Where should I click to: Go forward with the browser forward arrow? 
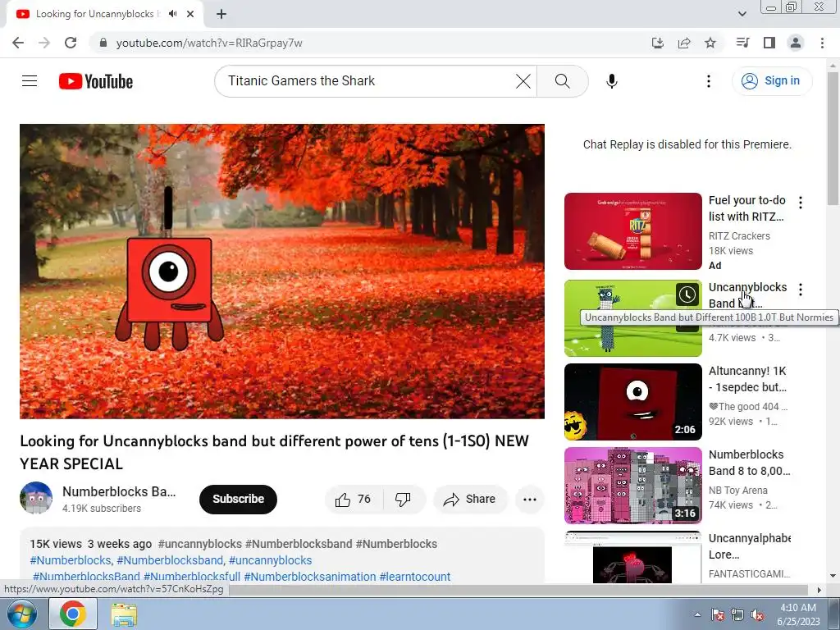click(44, 43)
